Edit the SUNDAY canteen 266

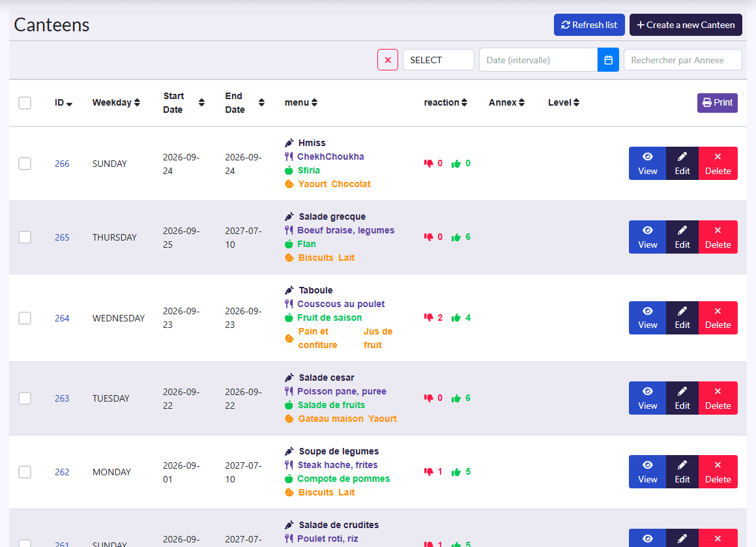tap(682, 164)
